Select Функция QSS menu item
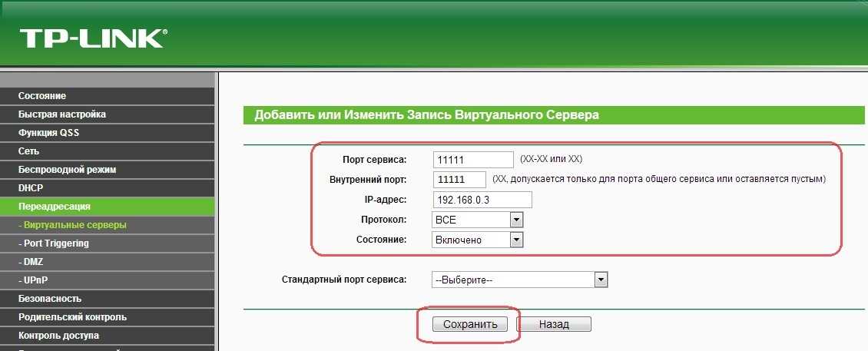The width and height of the screenshot is (868, 351). click(x=48, y=133)
